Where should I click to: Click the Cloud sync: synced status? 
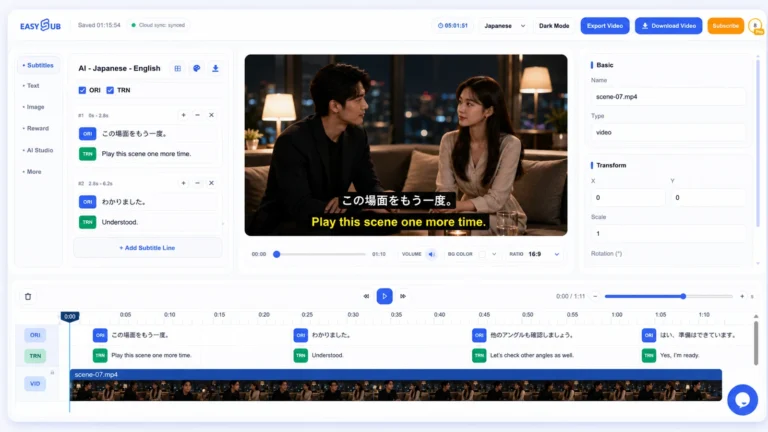point(158,25)
